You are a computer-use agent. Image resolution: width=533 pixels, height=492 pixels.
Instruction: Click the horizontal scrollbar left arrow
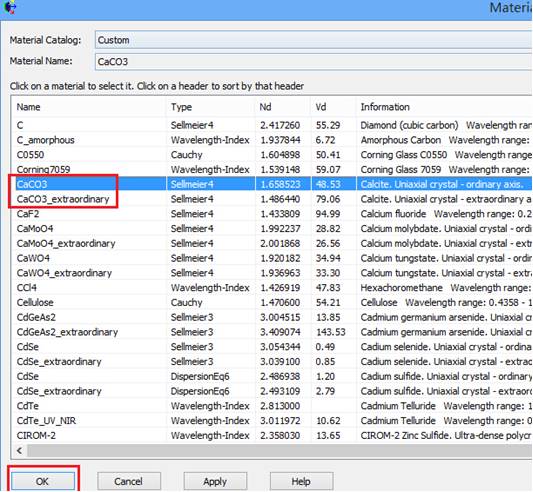click(x=20, y=451)
